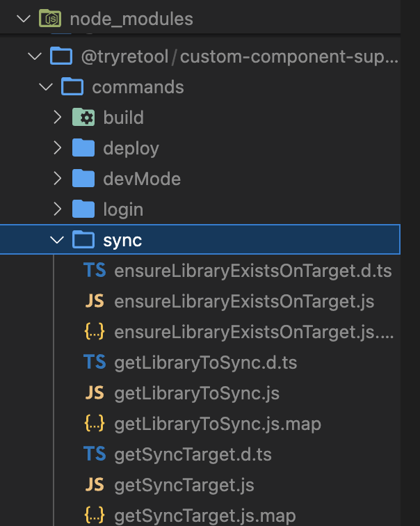
Task: Expand the devMode folder chevron
Action: coord(58,178)
